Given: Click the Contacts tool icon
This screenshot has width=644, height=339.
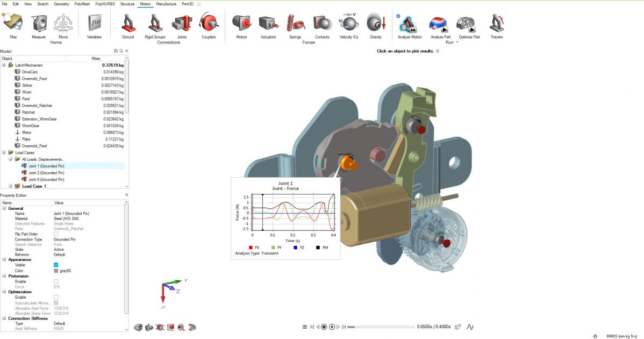Looking at the screenshot, I should (322, 24).
